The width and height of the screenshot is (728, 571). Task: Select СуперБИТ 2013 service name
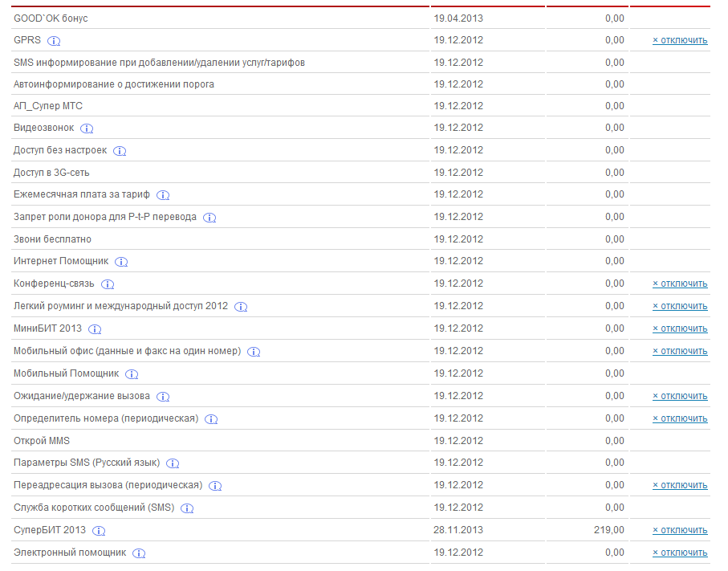tap(50, 530)
